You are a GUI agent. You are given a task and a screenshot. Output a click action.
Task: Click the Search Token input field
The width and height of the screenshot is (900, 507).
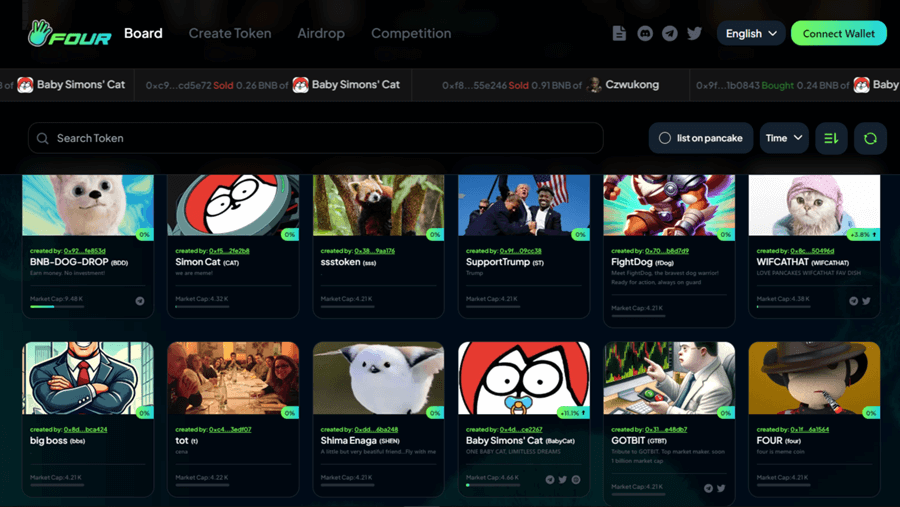[x=316, y=138]
